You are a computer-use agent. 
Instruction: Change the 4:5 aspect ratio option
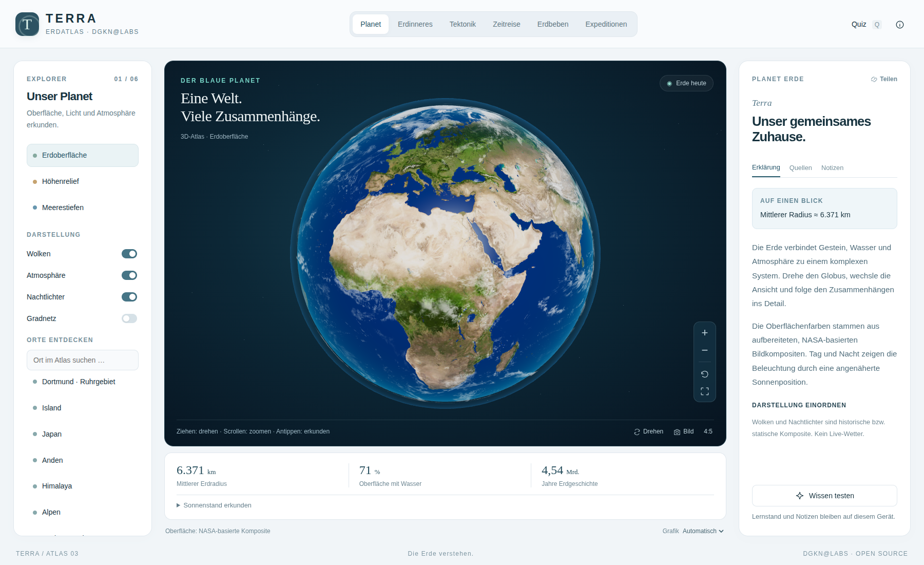click(x=708, y=431)
